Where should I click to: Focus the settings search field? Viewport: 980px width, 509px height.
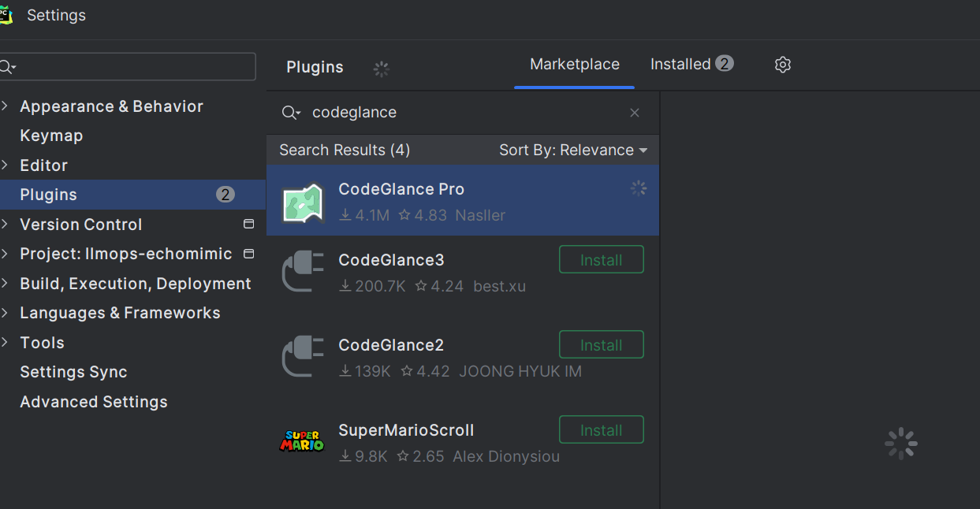coord(128,67)
